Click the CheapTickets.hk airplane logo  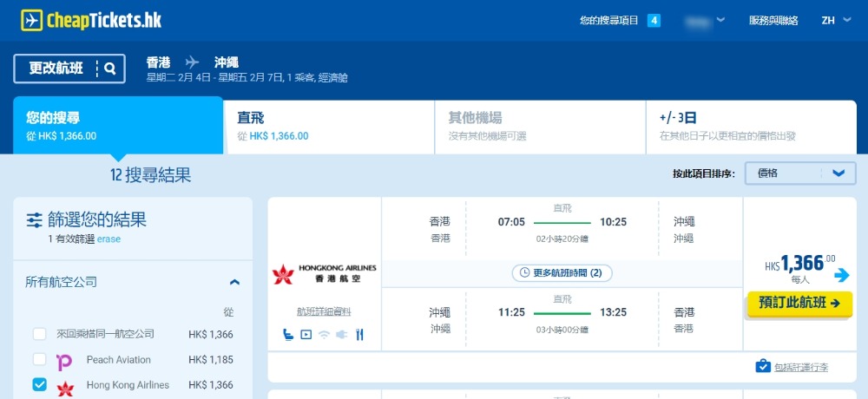point(33,21)
